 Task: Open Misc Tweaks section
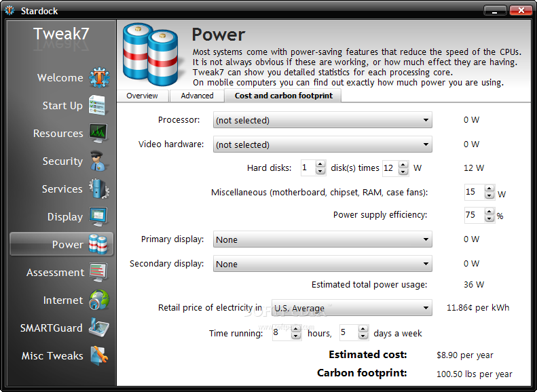(x=52, y=356)
